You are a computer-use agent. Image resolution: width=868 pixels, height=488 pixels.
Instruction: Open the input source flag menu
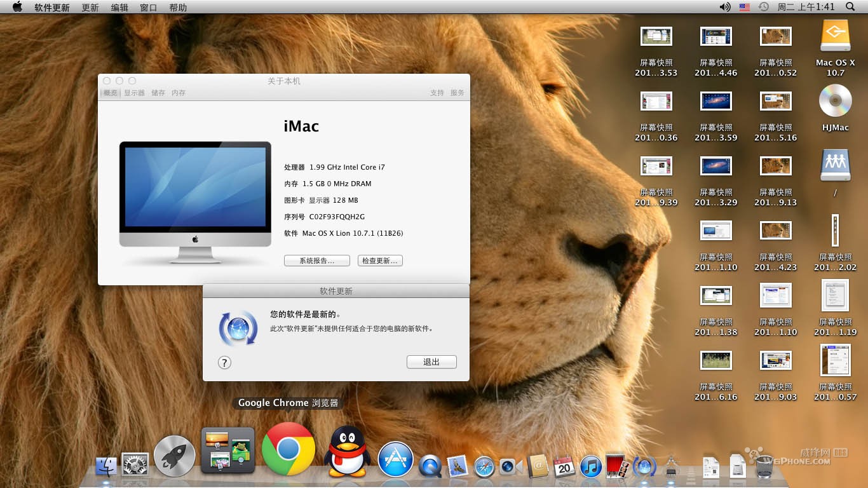click(744, 7)
